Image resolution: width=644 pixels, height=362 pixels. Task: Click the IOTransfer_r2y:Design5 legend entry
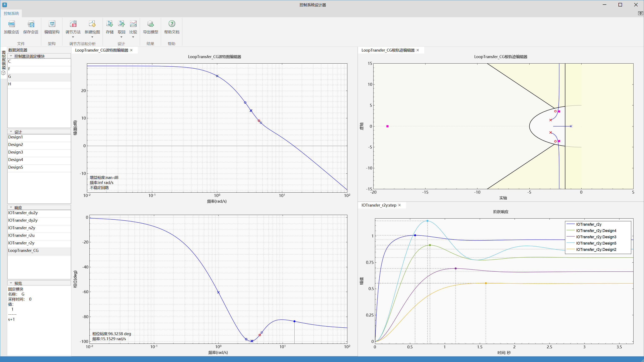click(596, 243)
